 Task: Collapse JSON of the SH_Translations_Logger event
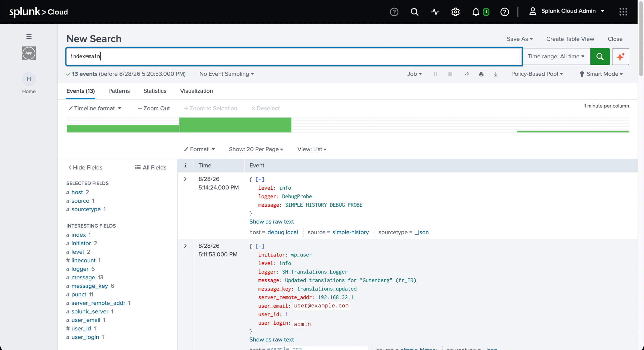click(x=260, y=246)
